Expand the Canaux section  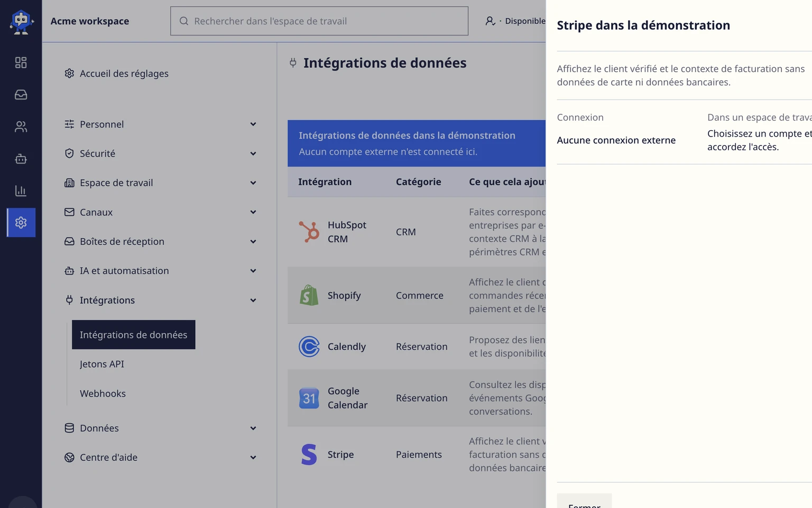[x=161, y=212]
